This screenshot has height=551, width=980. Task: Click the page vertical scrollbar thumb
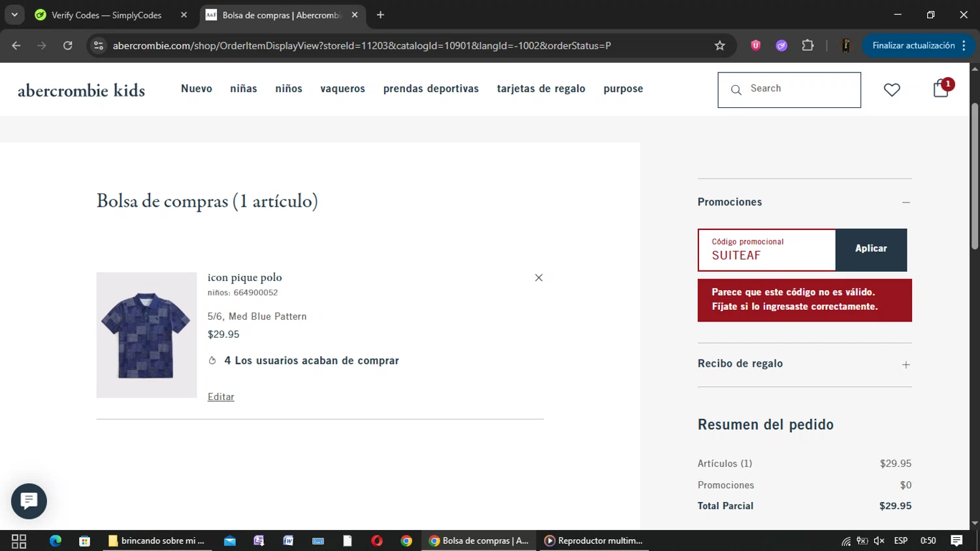tap(975, 176)
